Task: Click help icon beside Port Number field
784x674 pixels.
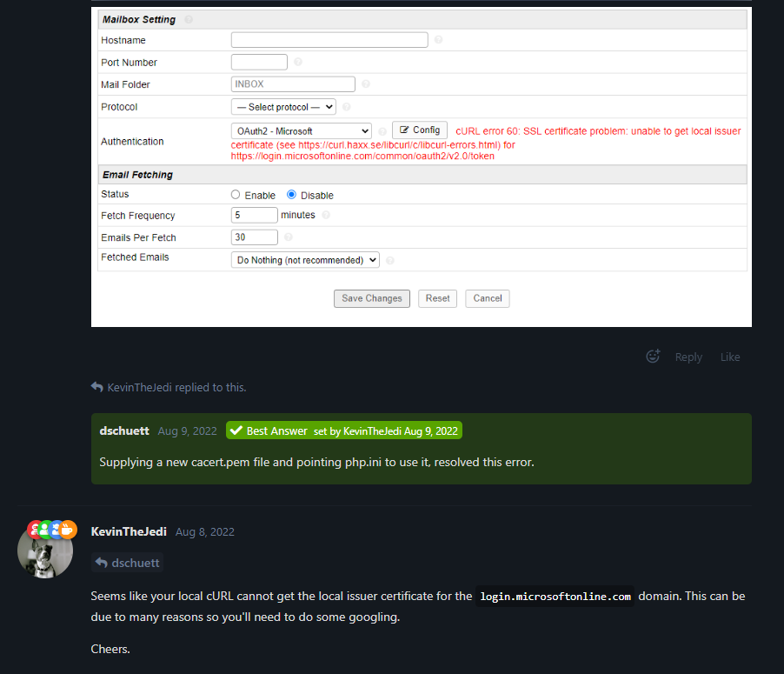Action: [298, 63]
